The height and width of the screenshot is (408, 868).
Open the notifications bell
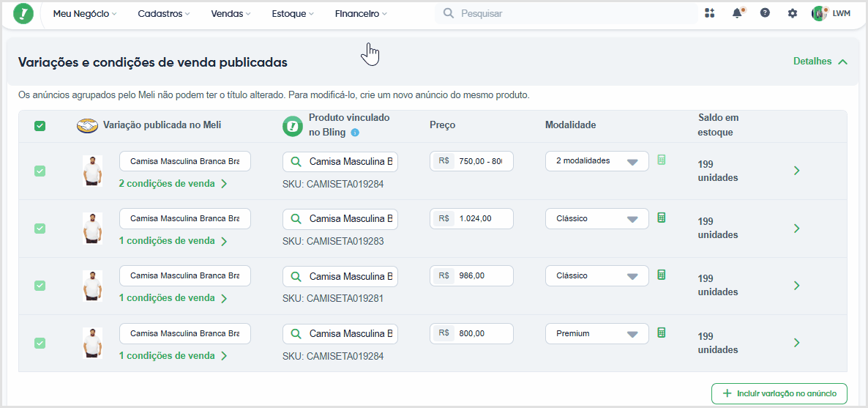pyautogui.click(x=737, y=13)
